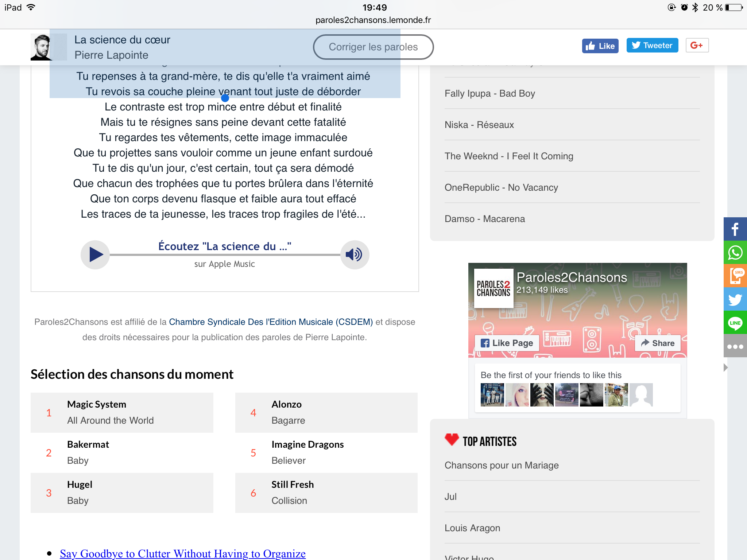Tap the paroles2chansons.lemonde.fr address bar

pos(373,20)
